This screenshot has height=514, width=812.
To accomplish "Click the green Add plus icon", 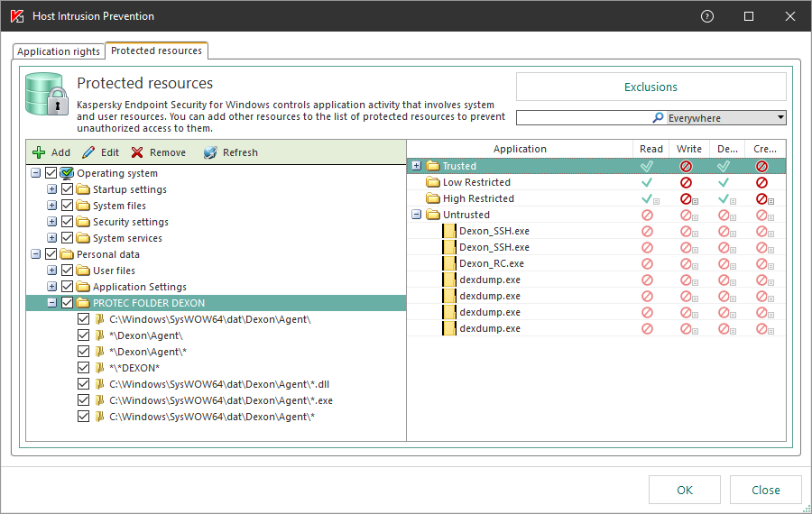I will (39, 152).
